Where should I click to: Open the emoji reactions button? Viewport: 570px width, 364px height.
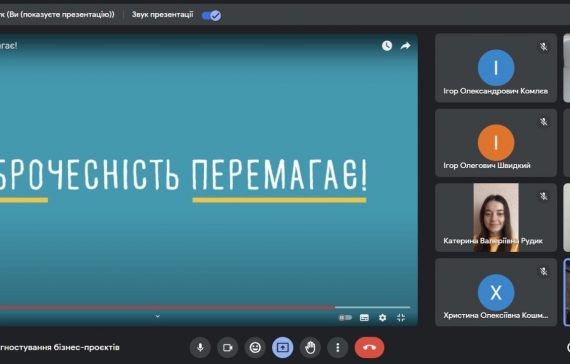click(x=255, y=348)
